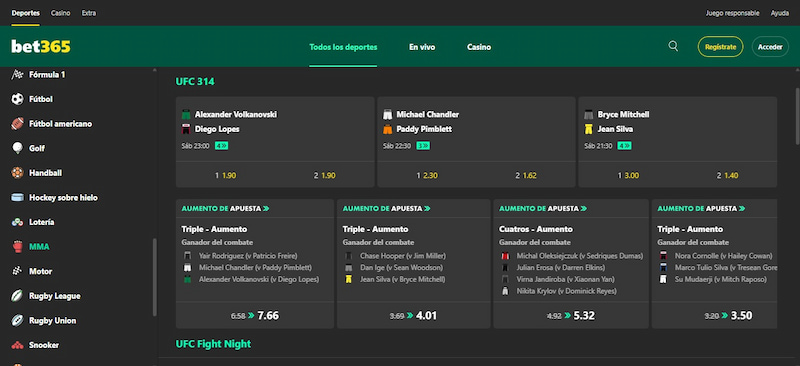Bet on Bryce Mitchell at 3.00

628,175
